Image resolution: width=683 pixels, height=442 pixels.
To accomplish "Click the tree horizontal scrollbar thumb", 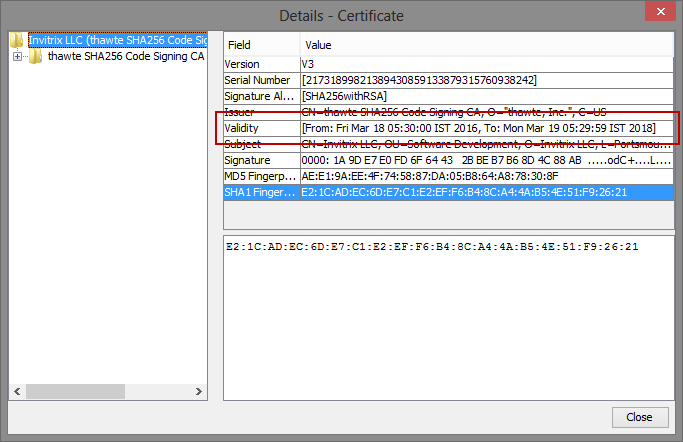I will (75, 391).
